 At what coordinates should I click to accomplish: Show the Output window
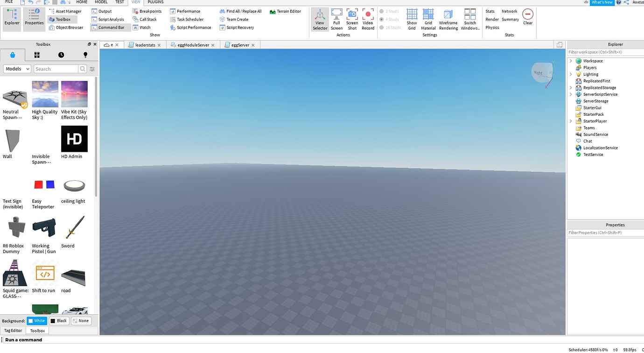(101, 11)
